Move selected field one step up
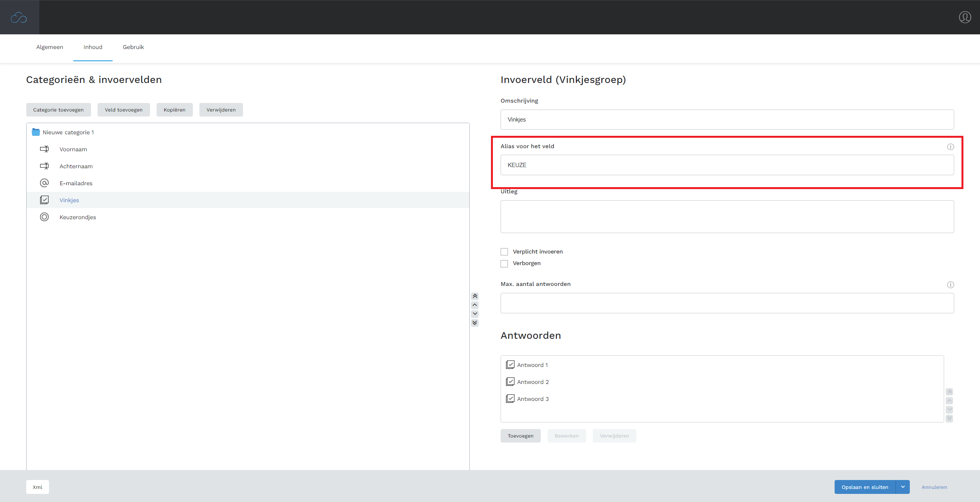 (475, 305)
